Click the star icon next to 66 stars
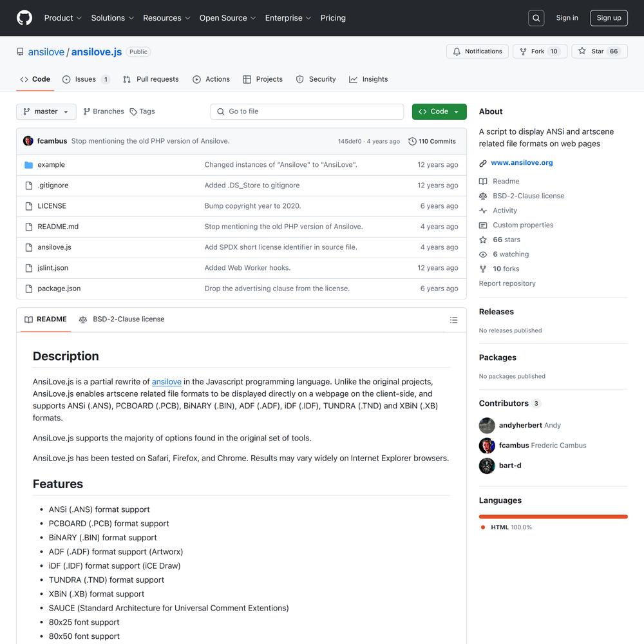 tap(483, 240)
